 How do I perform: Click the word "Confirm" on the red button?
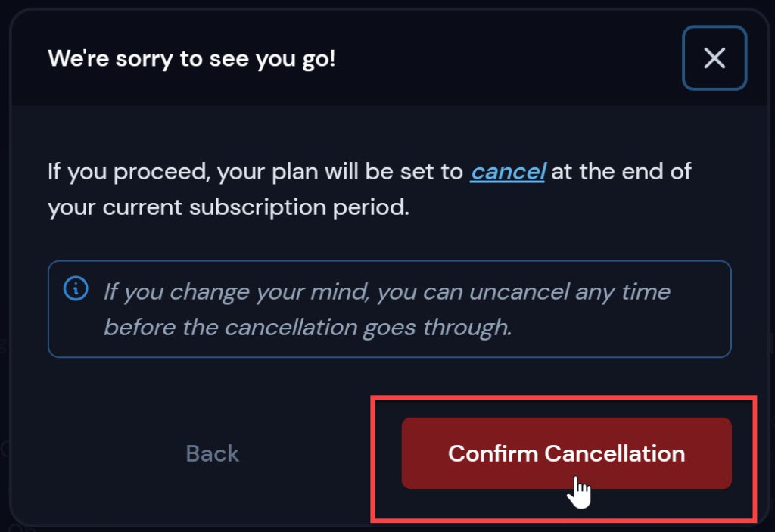[x=493, y=453]
